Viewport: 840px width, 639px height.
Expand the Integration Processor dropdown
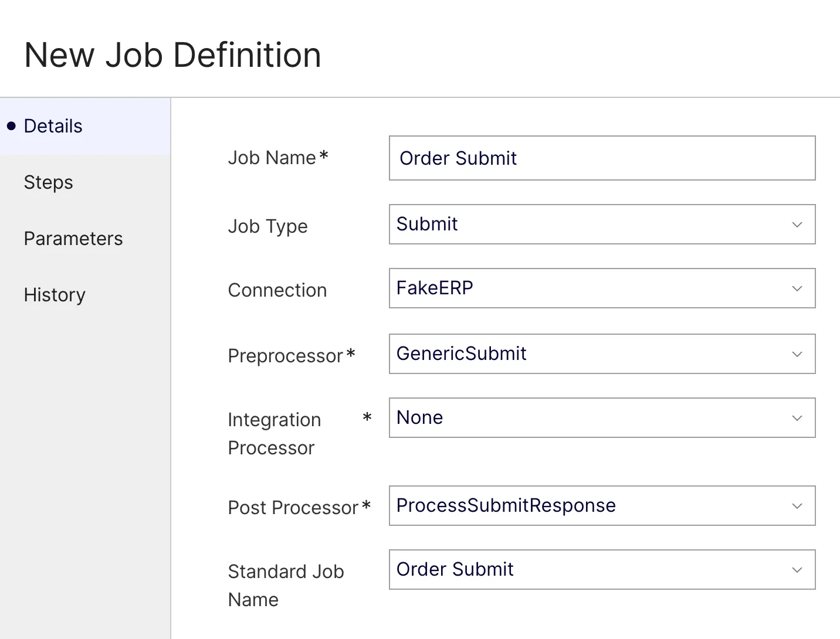602,417
